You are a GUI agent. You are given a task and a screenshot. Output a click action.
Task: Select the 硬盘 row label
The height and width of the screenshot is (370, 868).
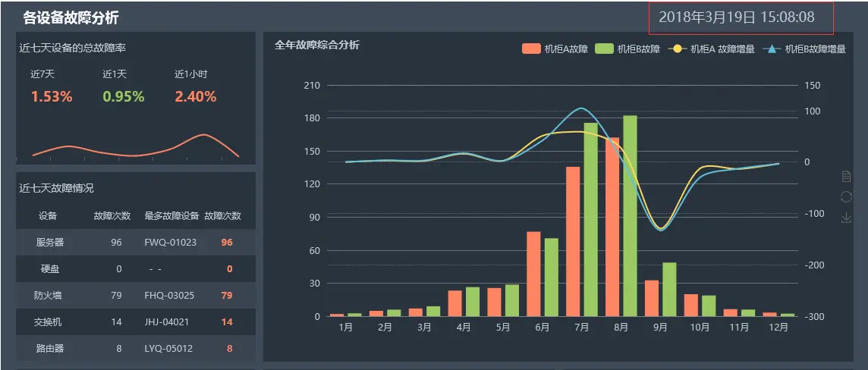point(50,269)
